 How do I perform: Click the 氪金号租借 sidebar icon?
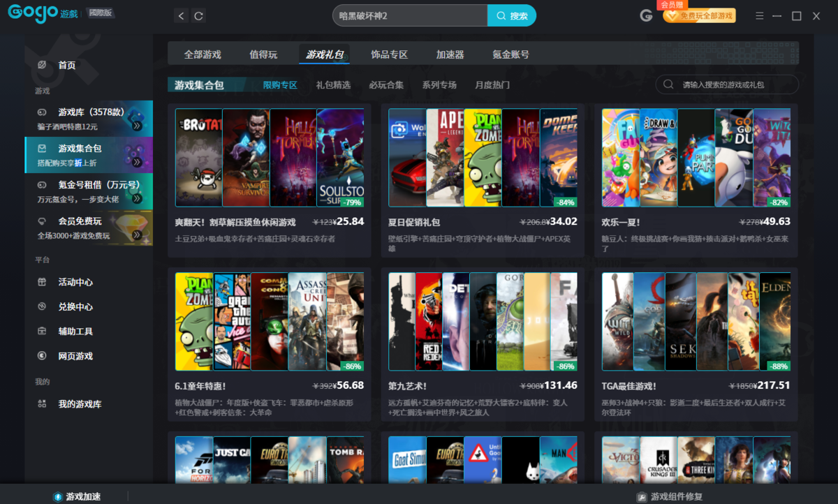tap(43, 185)
